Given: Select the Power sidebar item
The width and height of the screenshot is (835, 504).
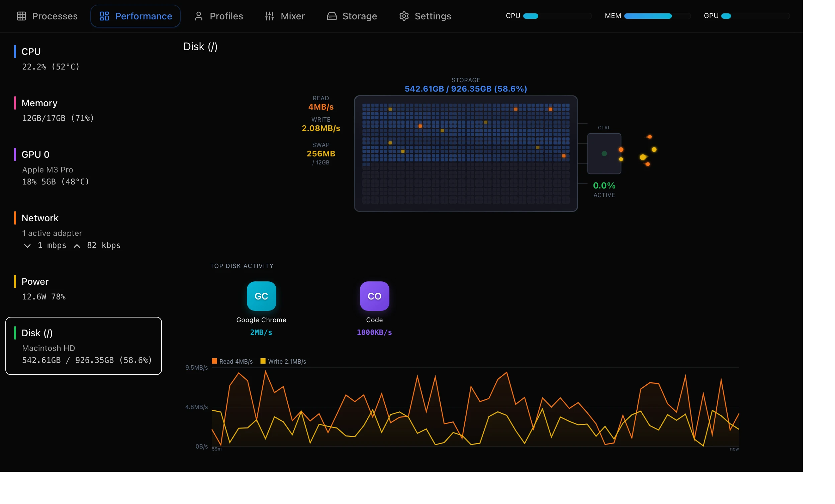Looking at the screenshot, I should point(84,288).
